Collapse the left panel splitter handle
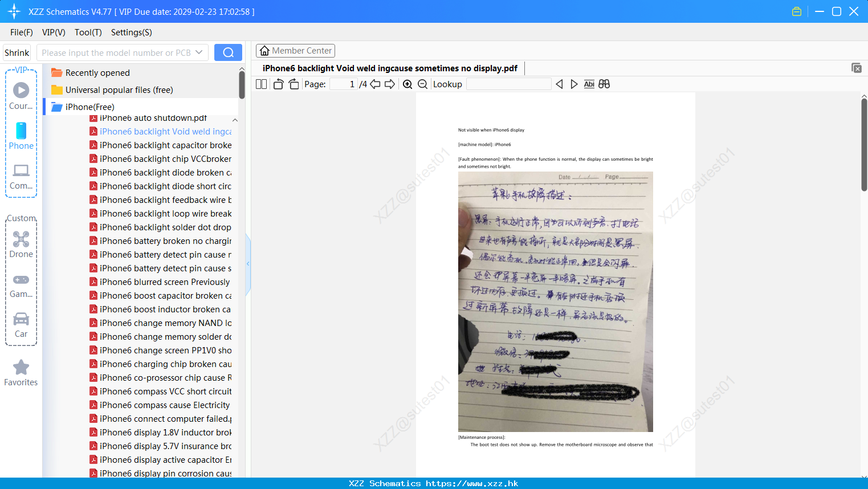Image resolution: width=868 pixels, height=489 pixels. click(248, 264)
